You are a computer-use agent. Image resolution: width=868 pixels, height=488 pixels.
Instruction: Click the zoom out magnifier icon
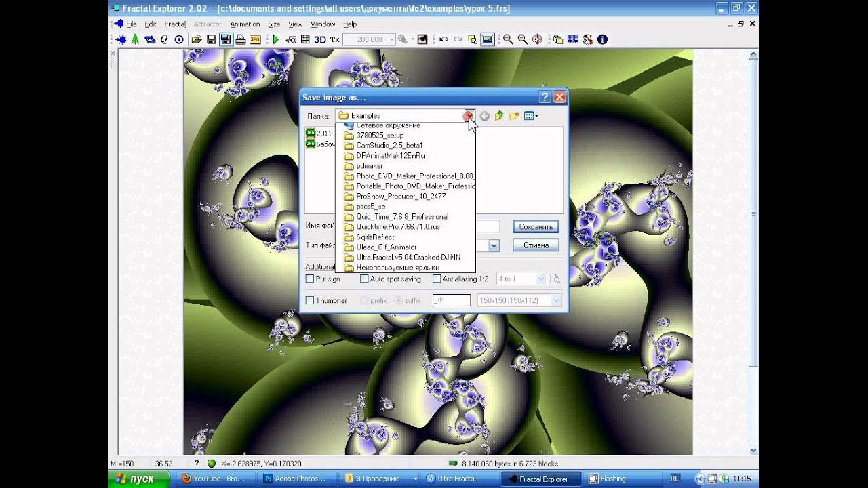click(523, 39)
